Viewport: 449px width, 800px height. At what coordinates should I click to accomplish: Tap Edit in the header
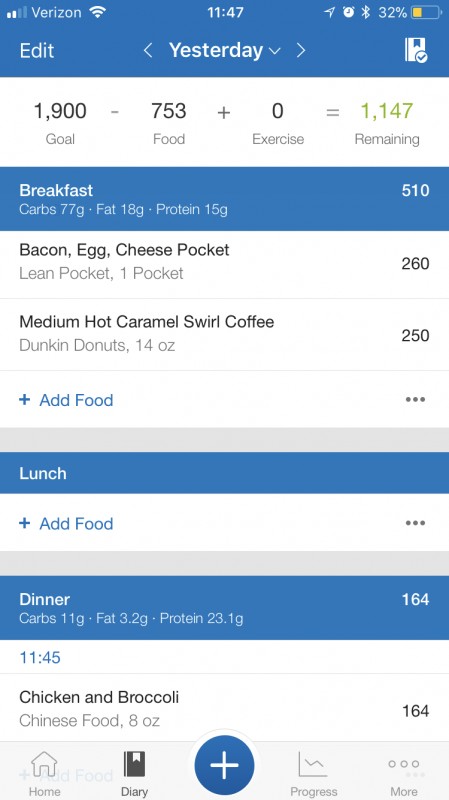point(37,51)
